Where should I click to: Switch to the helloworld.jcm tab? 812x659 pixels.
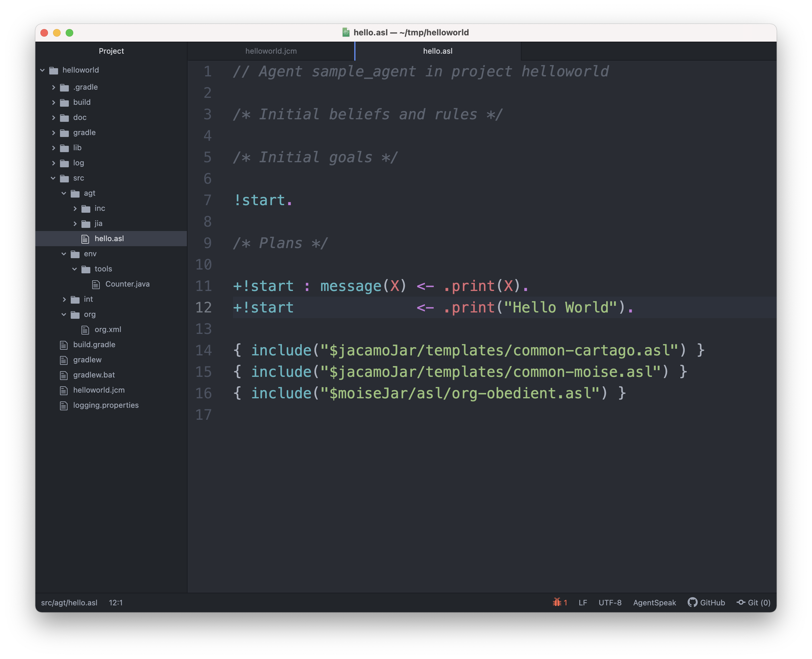271,51
